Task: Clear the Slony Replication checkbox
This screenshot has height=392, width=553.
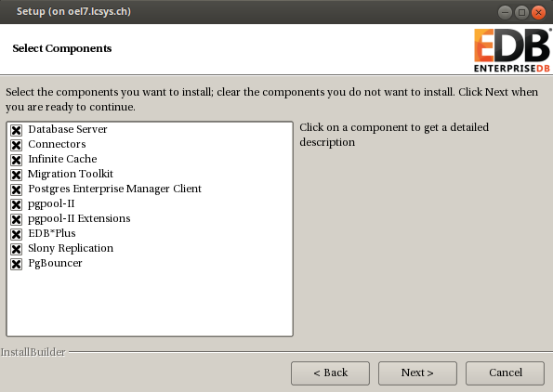Action: [16, 249]
